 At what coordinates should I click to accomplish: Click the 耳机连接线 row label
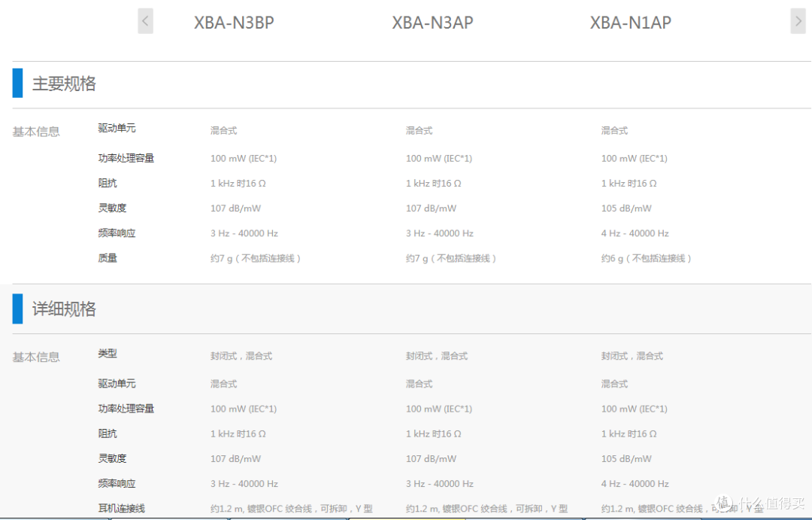pyautogui.click(x=121, y=509)
